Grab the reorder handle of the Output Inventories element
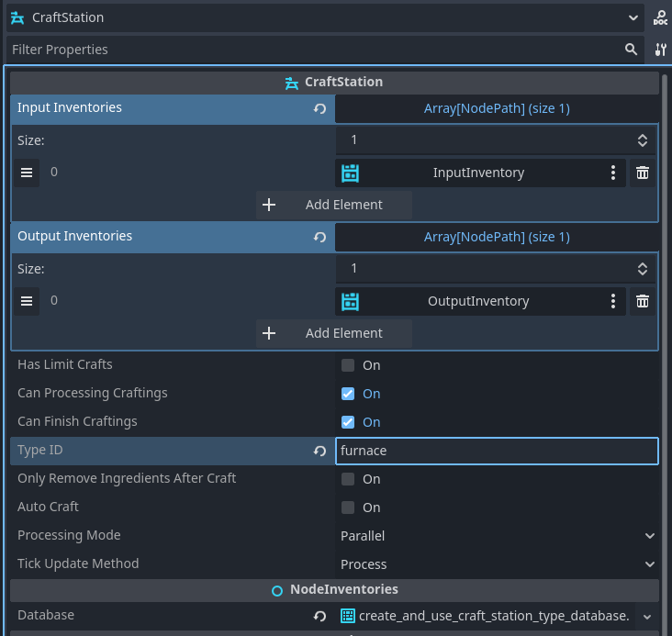This screenshot has width=672, height=636. click(27, 301)
